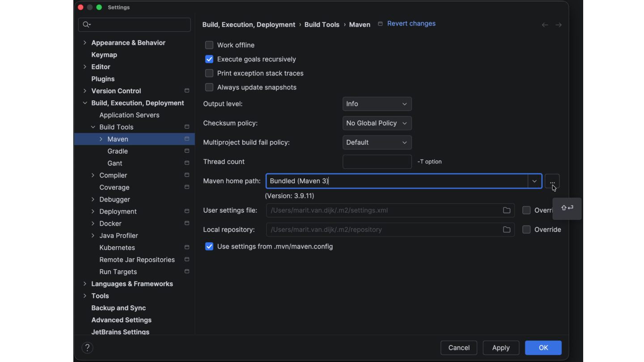The height and width of the screenshot is (362, 644).
Task: Enable Always update snapshots
Action: click(x=209, y=87)
